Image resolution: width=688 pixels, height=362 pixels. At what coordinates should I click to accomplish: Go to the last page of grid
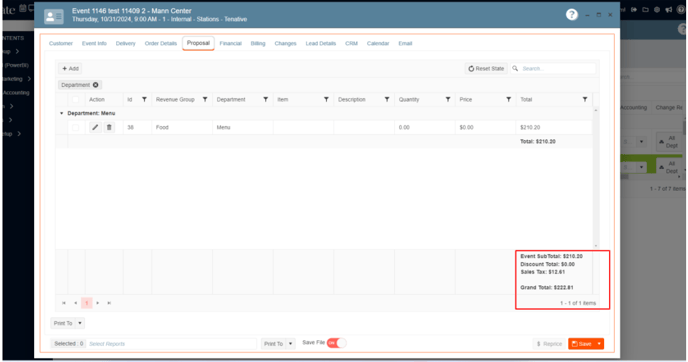pyautogui.click(x=109, y=303)
